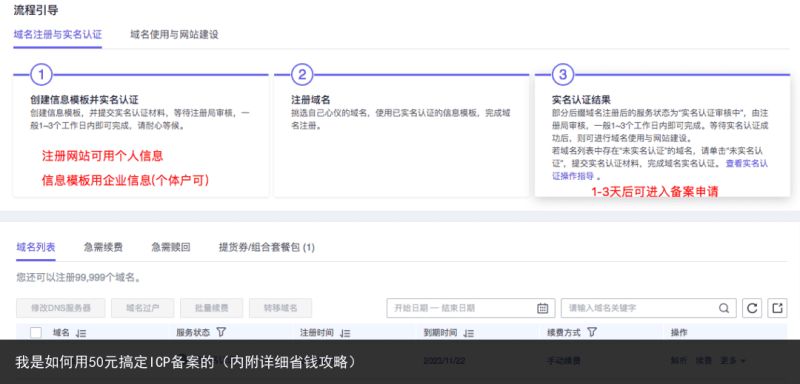The height and width of the screenshot is (384, 800).
Task: Open the 急需续费 tab
Action: [x=103, y=248]
